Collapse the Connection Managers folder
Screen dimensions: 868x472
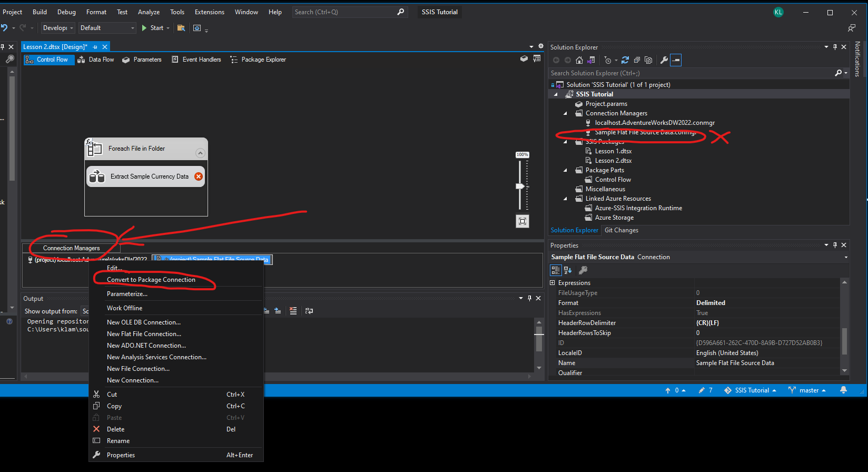point(565,113)
